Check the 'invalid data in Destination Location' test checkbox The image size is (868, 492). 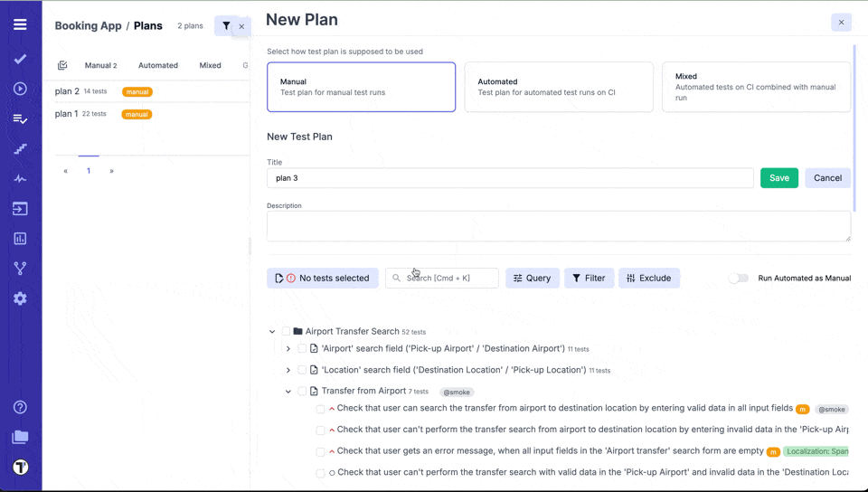pos(320,473)
